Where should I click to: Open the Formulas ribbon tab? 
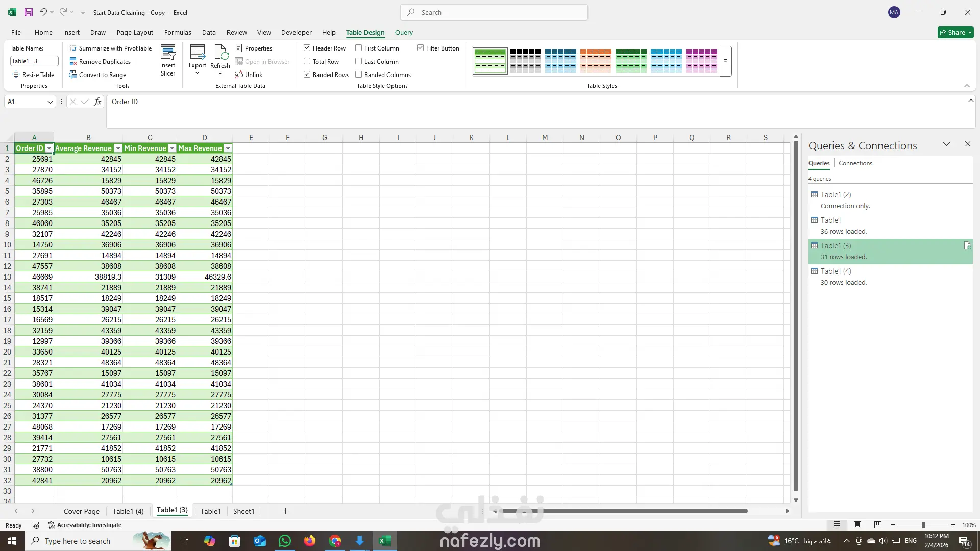point(178,32)
